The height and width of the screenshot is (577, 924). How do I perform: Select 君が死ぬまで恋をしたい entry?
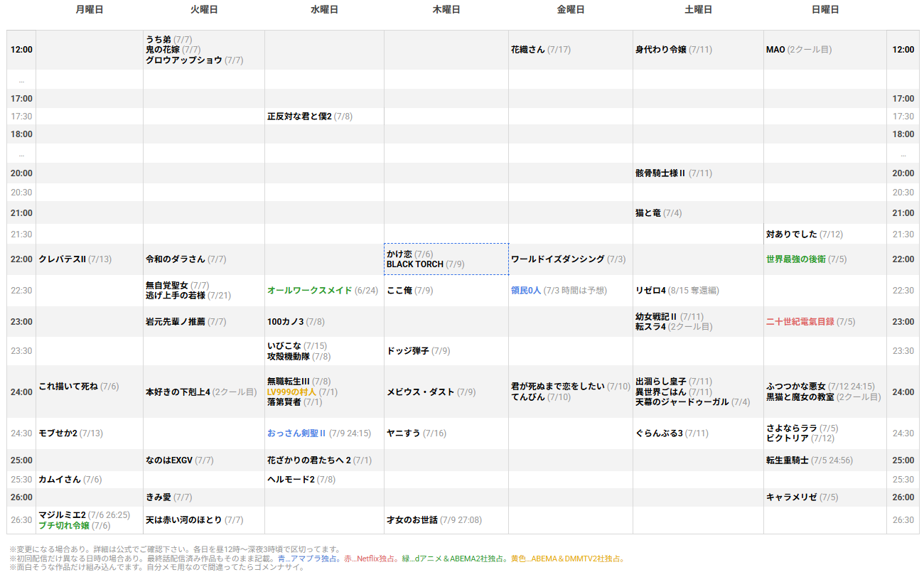click(558, 387)
